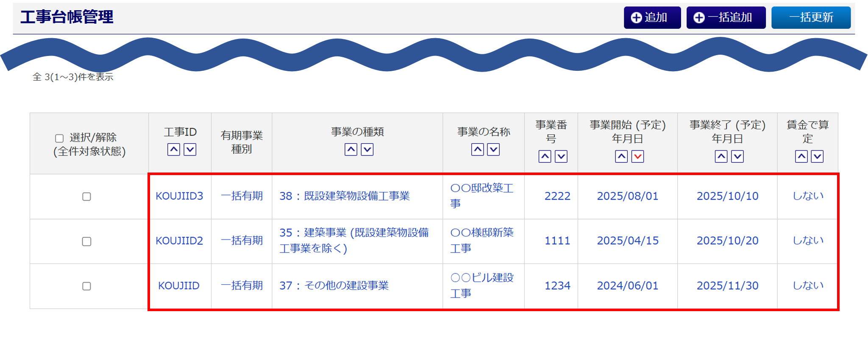868x337 pixels.
Task: Click the 有期事業種別 column header
Action: [242, 142]
